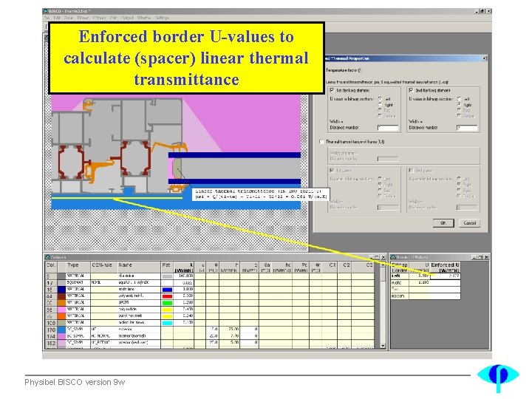
Task: Click the pink colour swatch of row 56
Action: (61, 310)
